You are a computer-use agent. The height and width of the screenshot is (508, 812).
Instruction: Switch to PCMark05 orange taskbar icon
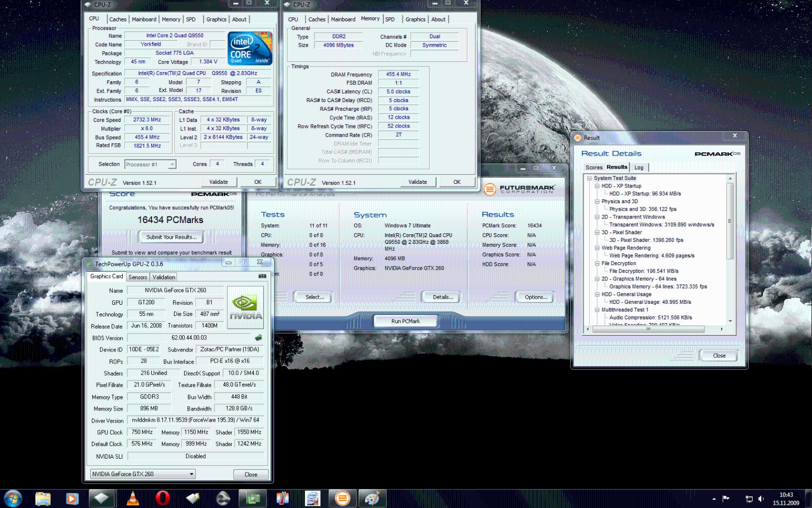click(343, 498)
